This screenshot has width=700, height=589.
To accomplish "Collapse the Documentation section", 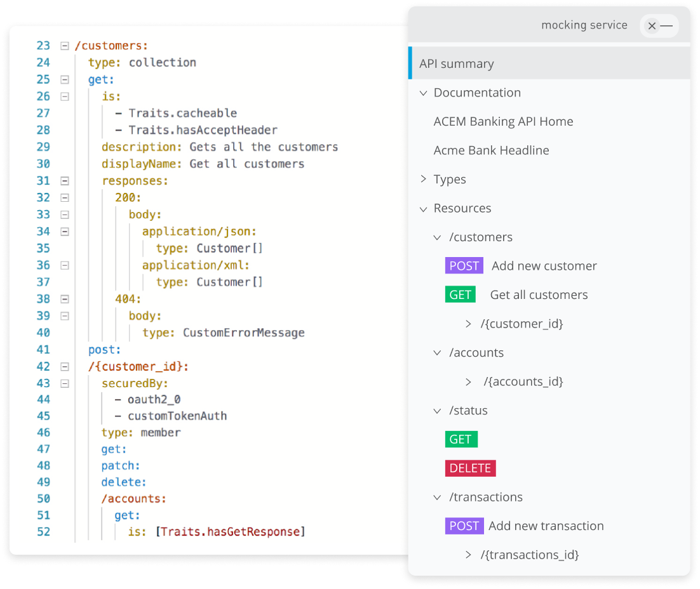I will [x=424, y=93].
